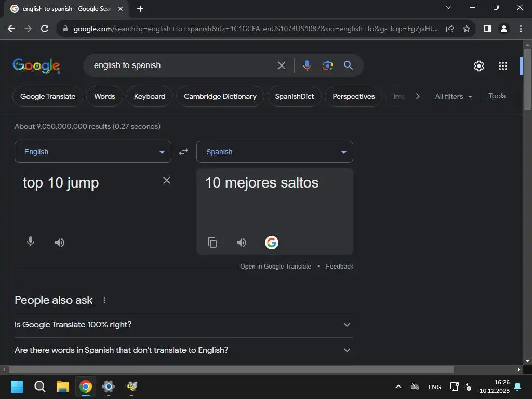This screenshot has height=399, width=532.
Task: Open the Windows Start menu
Action: point(17,387)
